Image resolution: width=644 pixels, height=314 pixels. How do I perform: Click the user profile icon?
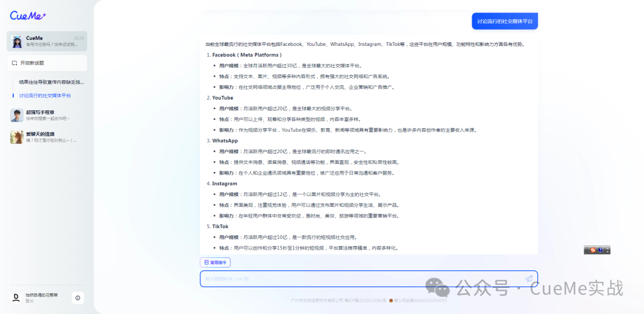[16, 297]
